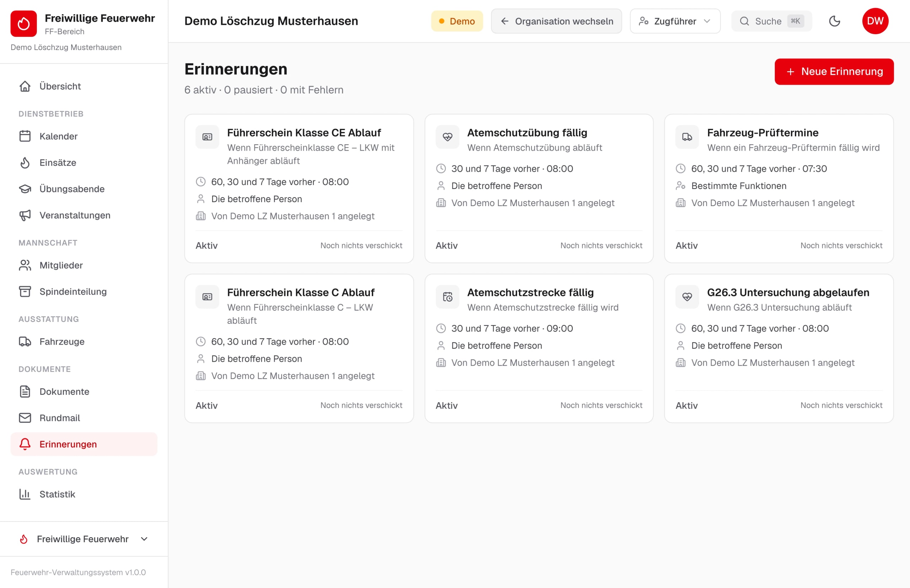This screenshot has height=588, width=910.
Task: Click the truck icon on Fahrzeug-Prüftermine card
Action: [x=687, y=137]
